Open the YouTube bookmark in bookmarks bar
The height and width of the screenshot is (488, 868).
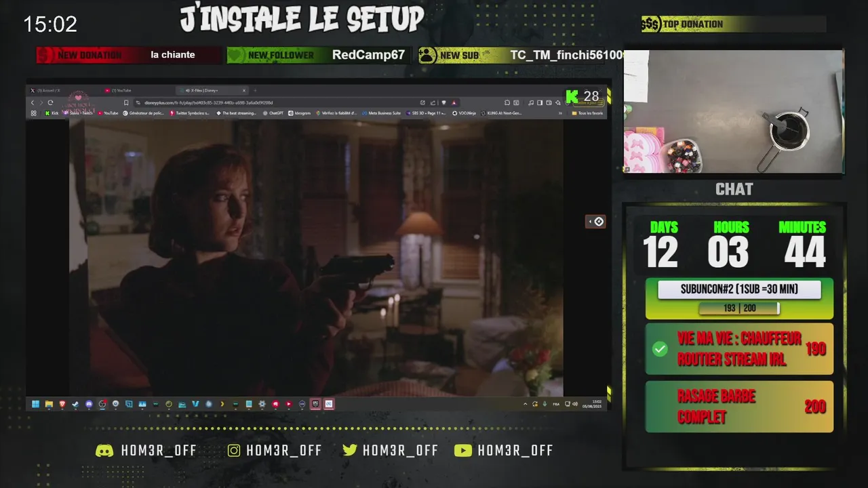108,113
